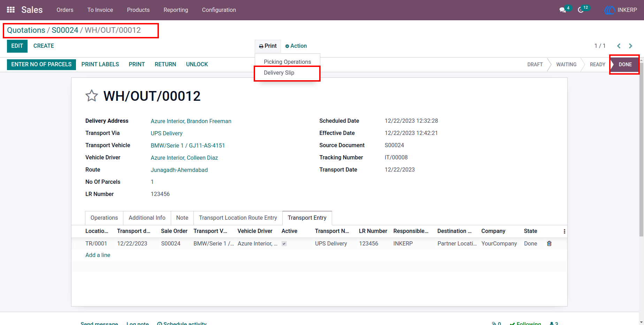Open UPS Delivery transport link
The height and width of the screenshot is (325, 644).
167,133
